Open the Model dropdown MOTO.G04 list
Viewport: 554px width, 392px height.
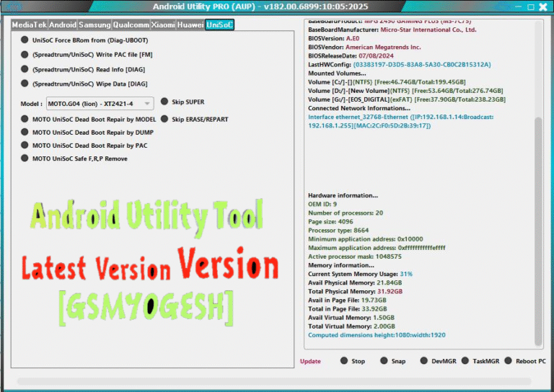[100, 104]
